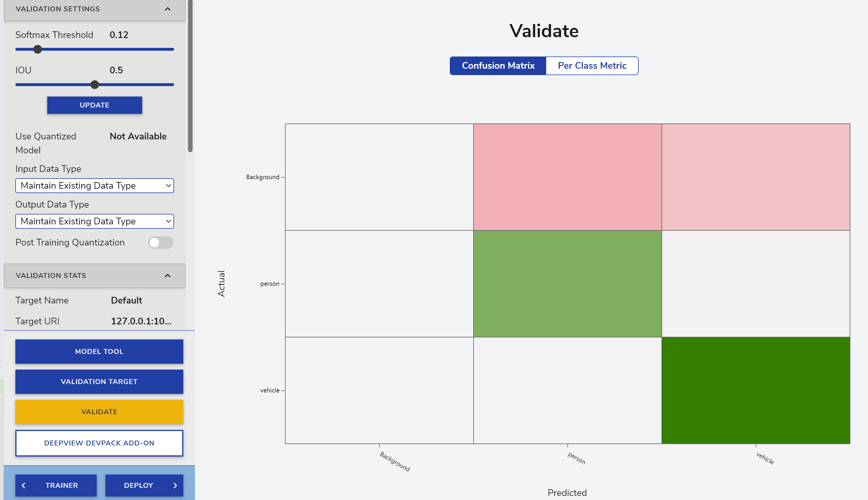Open the Input Data Type dropdown
The width and height of the screenshot is (868, 500).
point(95,186)
